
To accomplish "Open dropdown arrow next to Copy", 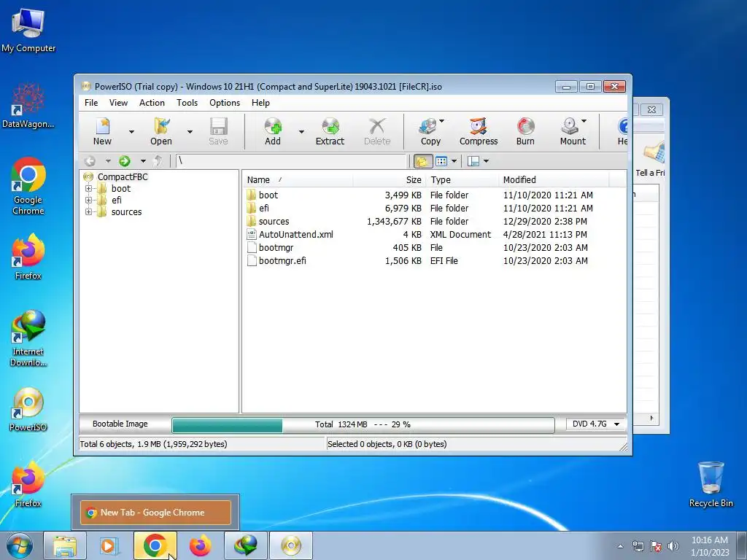I will pyautogui.click(x=441, y=121).
